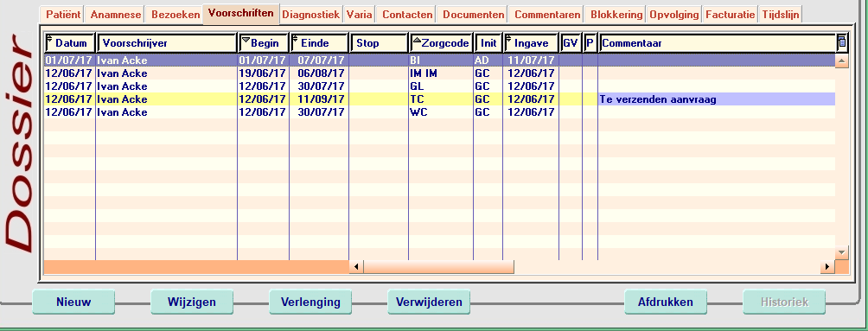This screenshot has width=868, height=331.
Task: Open the Contacten tab
Action: pyautogui.click(x=407, y=15)
